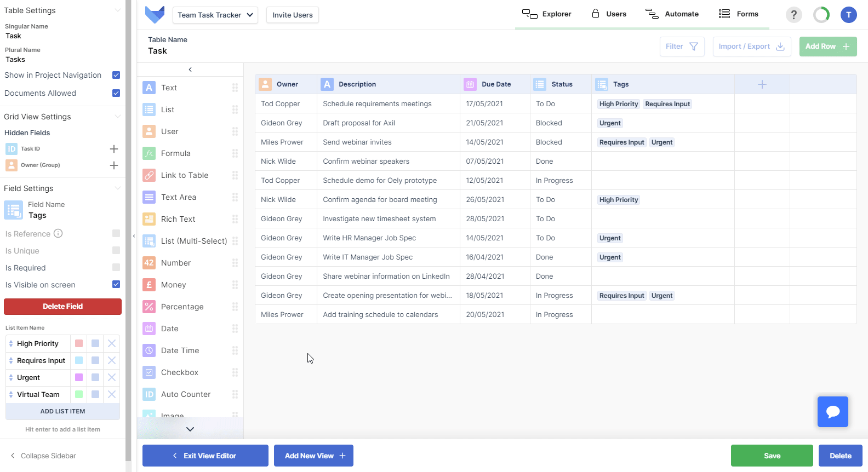Select the List field type icon
The image size is (868, 472).
point(149,110)
